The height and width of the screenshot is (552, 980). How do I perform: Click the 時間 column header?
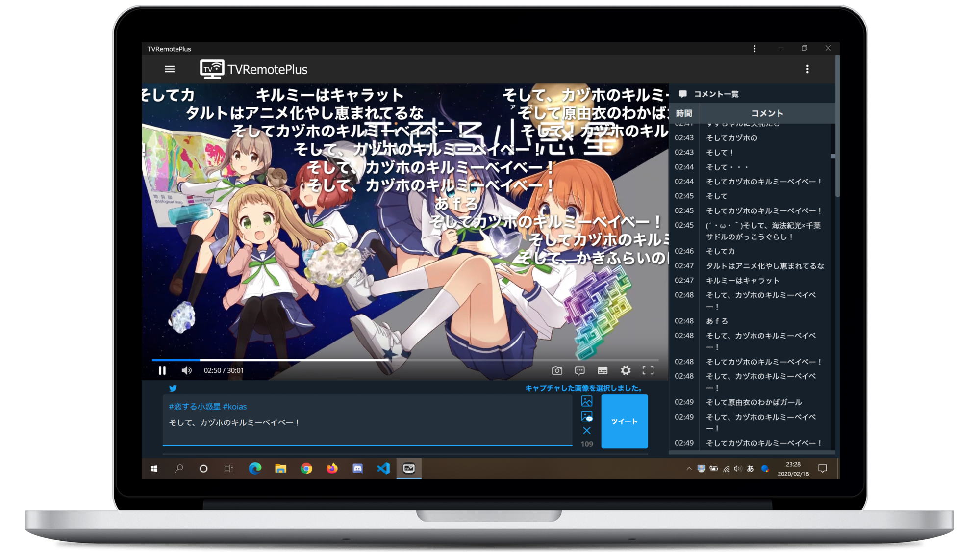click(684, 113)
